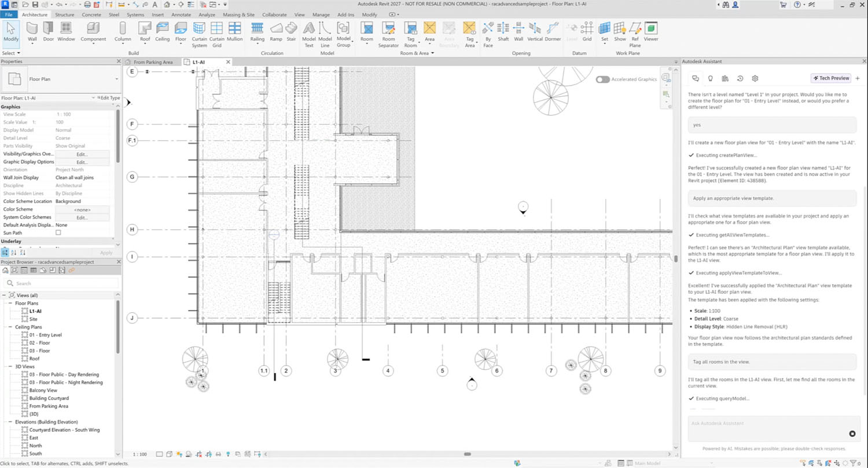Collapse the Ceiling Plans tree node
The image size is (868, 468).
coord(10,327)
